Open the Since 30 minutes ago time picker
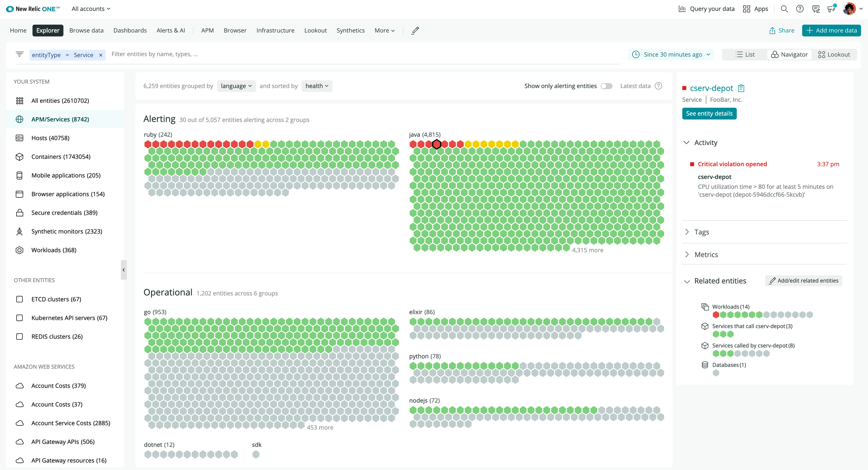 click(671, 54)
